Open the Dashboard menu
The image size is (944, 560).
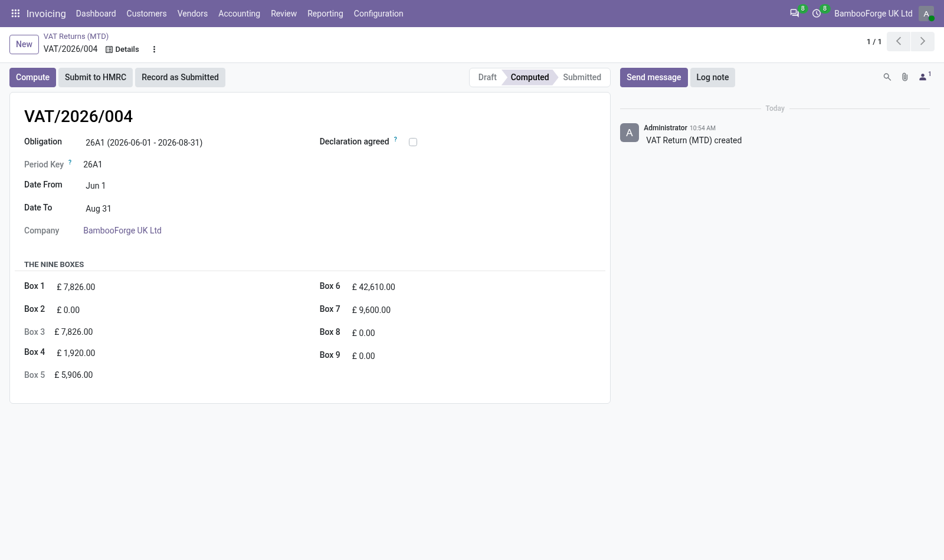tap(96, 14)
